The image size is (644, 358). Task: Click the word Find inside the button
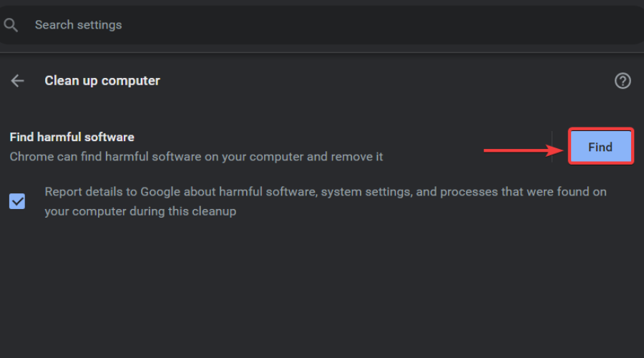tap(600, 147)
